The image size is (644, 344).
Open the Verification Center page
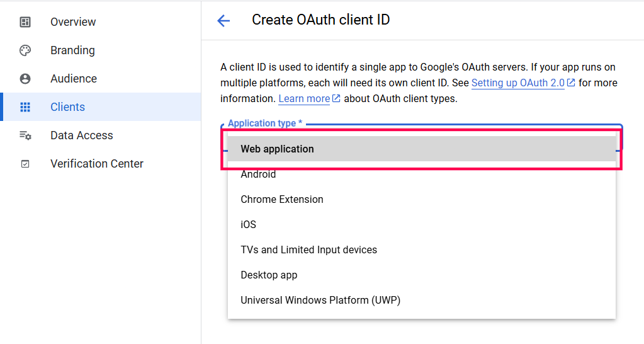(x=97, y=164)
